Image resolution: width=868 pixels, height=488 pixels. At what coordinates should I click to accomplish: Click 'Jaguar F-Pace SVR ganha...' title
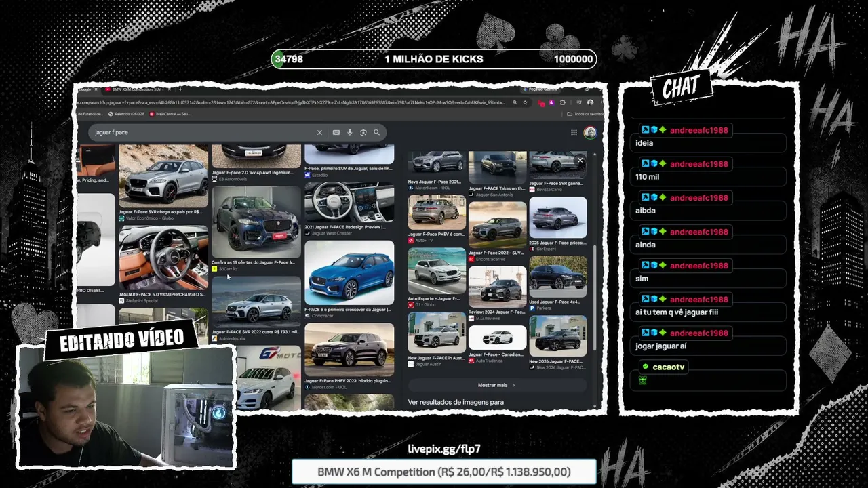point(556,183)
